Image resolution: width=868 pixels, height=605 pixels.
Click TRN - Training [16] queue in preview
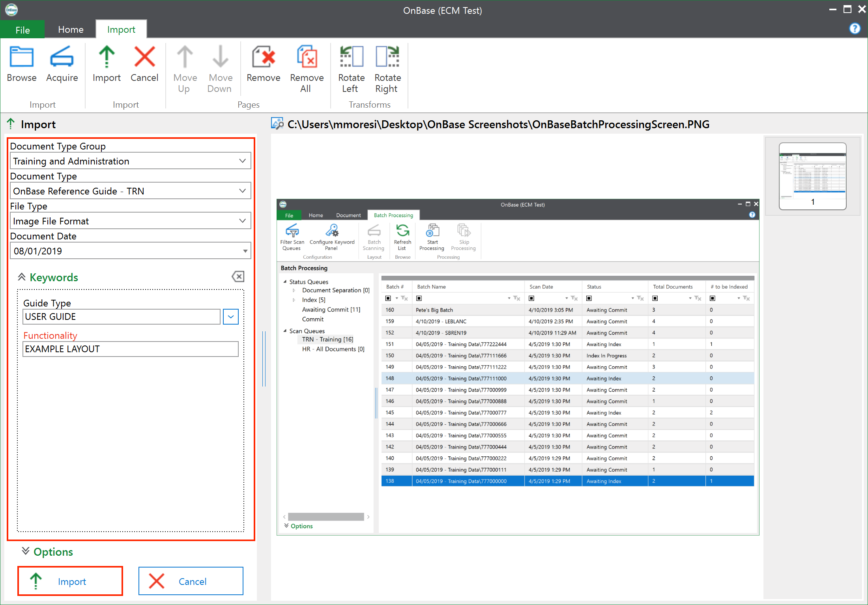[x=327, y=339]
